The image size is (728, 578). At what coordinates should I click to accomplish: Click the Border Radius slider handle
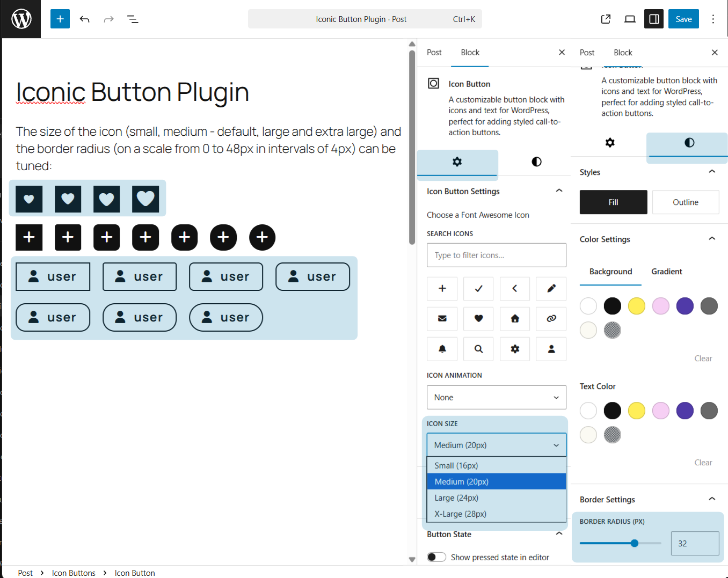[x=635, y=543]
